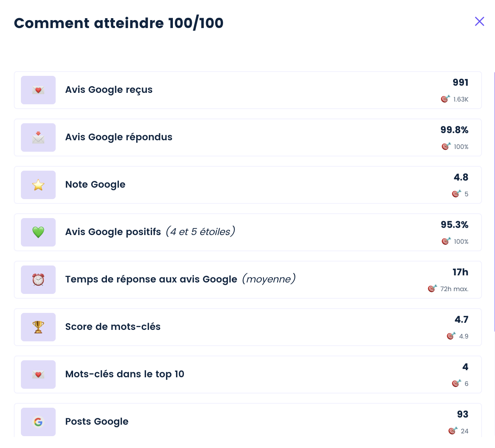Click the trophy icon for Score de mots-clés
Screen dimensions: 495x448
tap(38, 327)
